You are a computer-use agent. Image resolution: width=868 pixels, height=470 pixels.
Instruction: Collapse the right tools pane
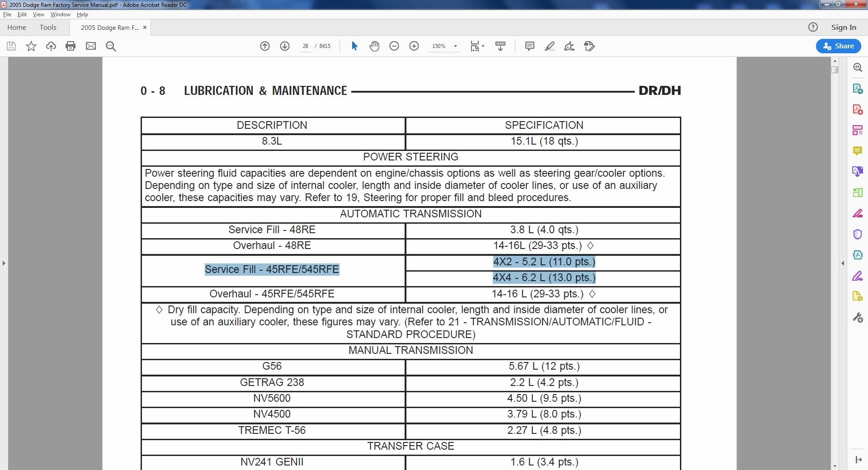pos(843,263)
